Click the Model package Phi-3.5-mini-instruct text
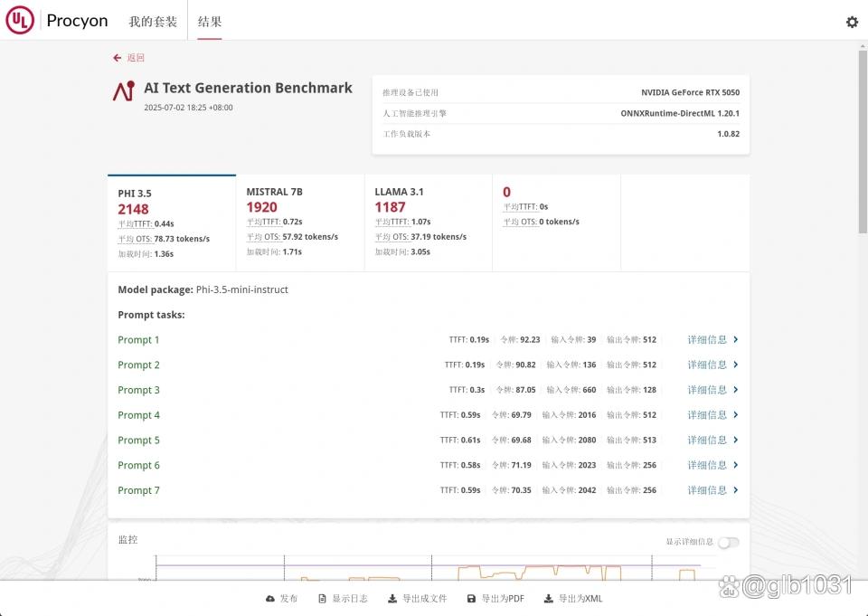The image size is (868, 616). coord(203,289)
